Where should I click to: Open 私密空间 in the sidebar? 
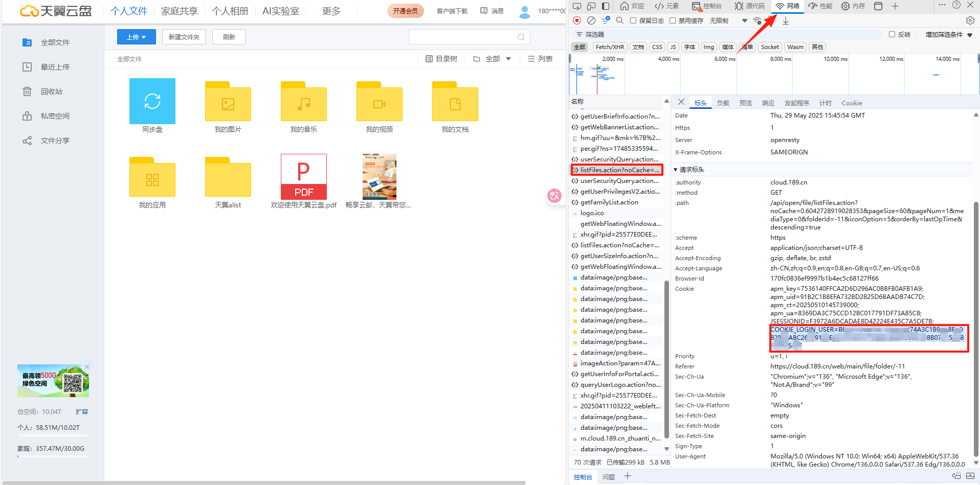coord(55,116)
